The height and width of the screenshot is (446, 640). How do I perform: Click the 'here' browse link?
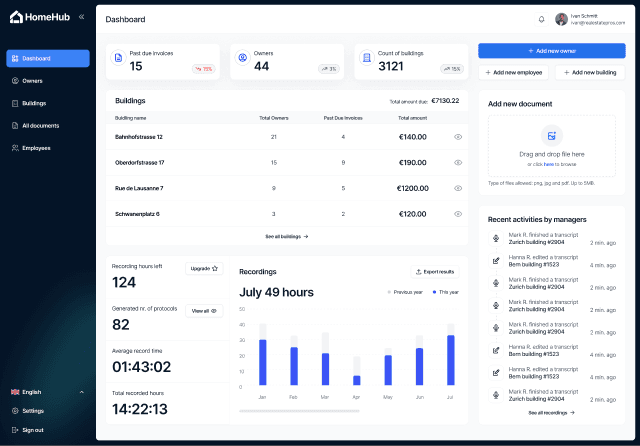click(549, 164)
